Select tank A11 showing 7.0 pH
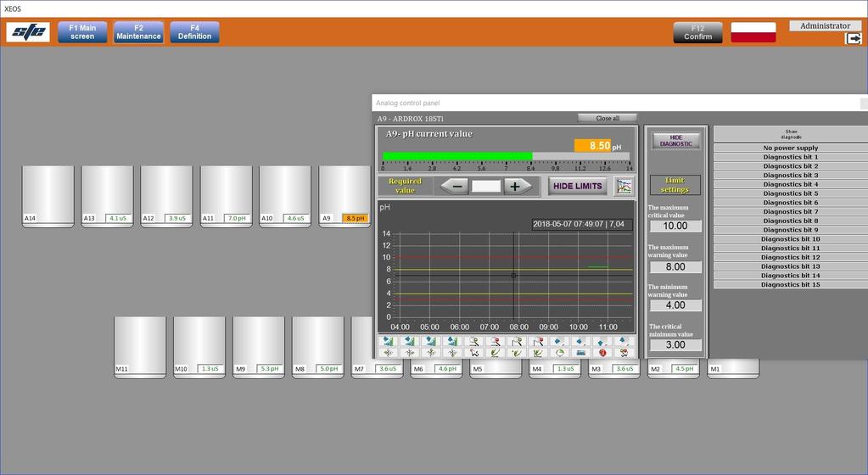This screenshot has height=475, width=868. pos(226,197)
